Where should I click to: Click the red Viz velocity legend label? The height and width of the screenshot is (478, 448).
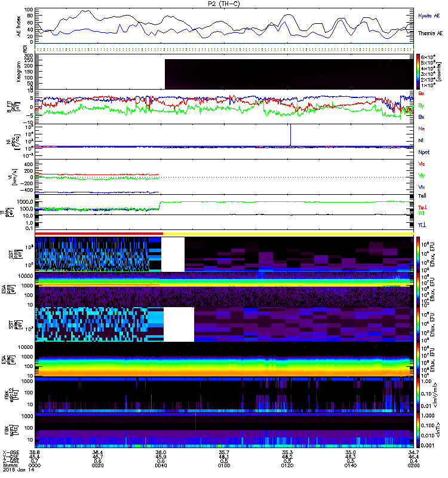coord(422,164)
